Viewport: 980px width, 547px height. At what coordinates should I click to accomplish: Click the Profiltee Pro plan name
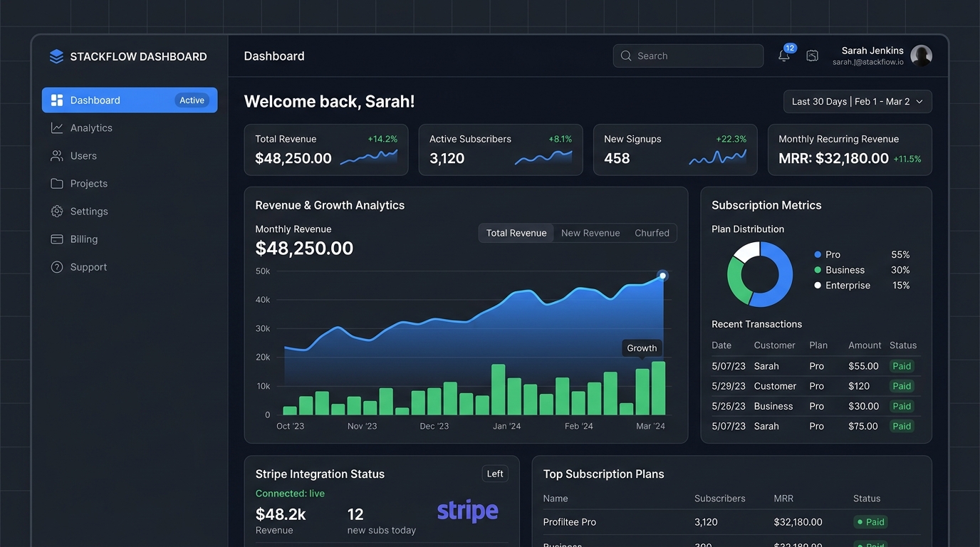(570, 522)
